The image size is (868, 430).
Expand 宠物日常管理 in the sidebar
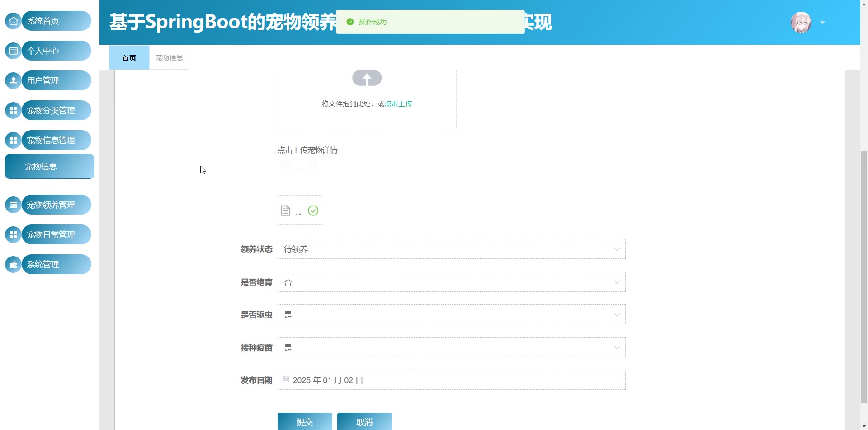[x=56, y=234]
